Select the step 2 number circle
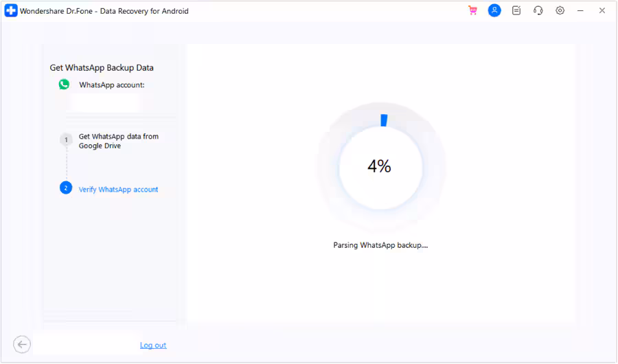 [x=66, y=187]
